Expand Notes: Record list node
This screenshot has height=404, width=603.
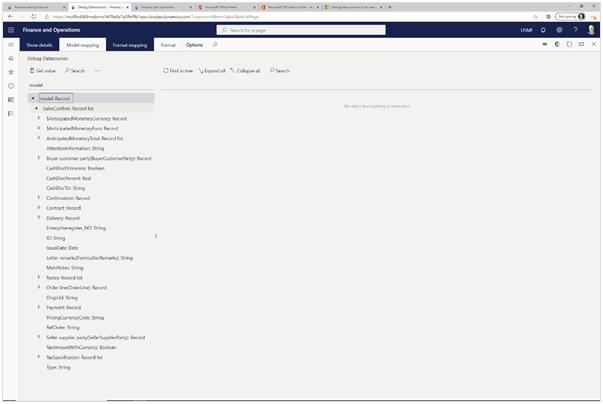click(39, 277)
